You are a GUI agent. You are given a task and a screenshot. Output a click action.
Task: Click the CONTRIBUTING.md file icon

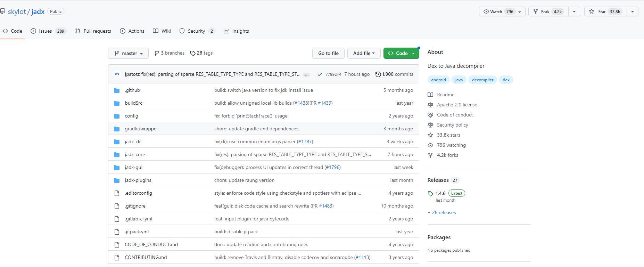click(x=117, y=257)
